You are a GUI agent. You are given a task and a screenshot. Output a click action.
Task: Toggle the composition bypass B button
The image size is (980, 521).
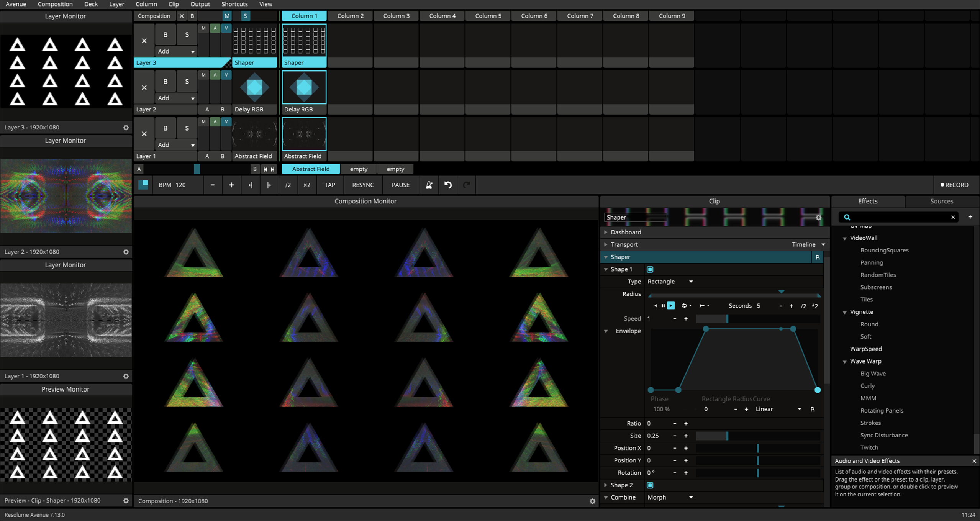192,16
